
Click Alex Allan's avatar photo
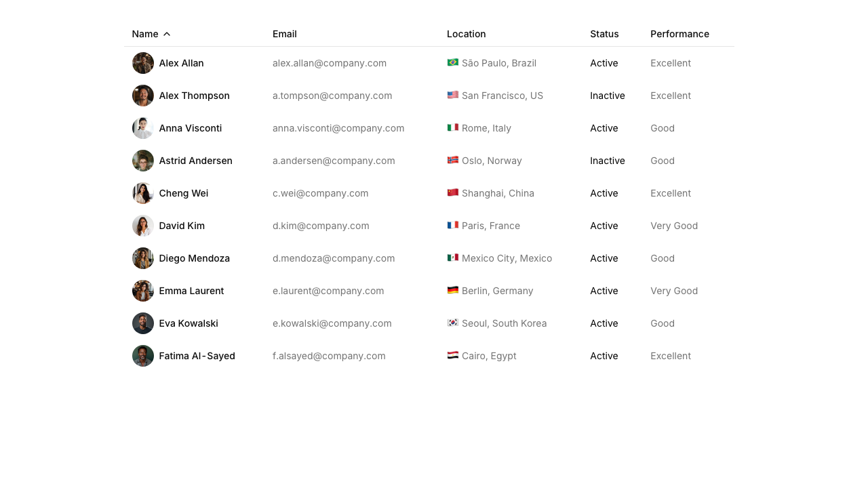[143, 63]
